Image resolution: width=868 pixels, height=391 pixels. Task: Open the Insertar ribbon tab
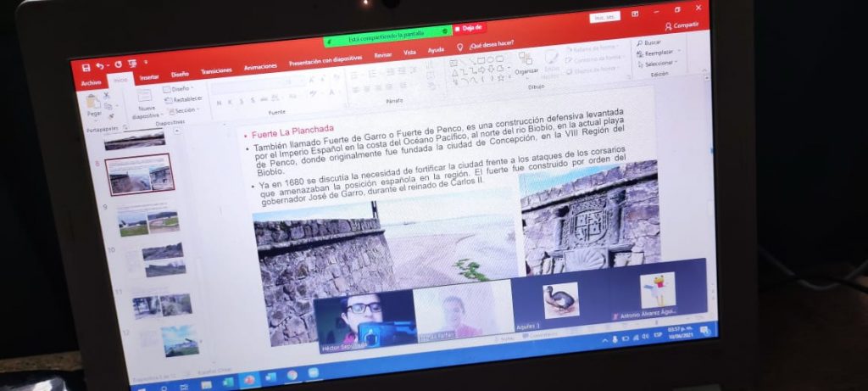(149, 77)
